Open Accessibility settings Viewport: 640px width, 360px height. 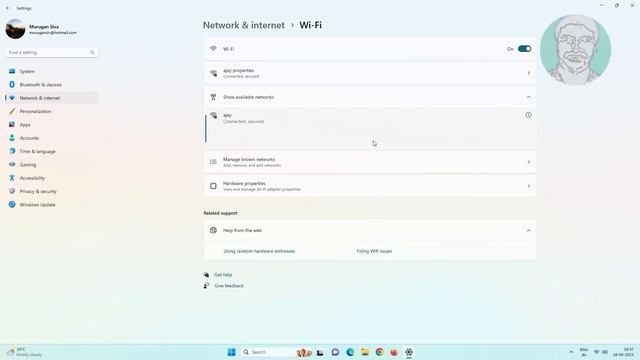(x=52, y=178)
